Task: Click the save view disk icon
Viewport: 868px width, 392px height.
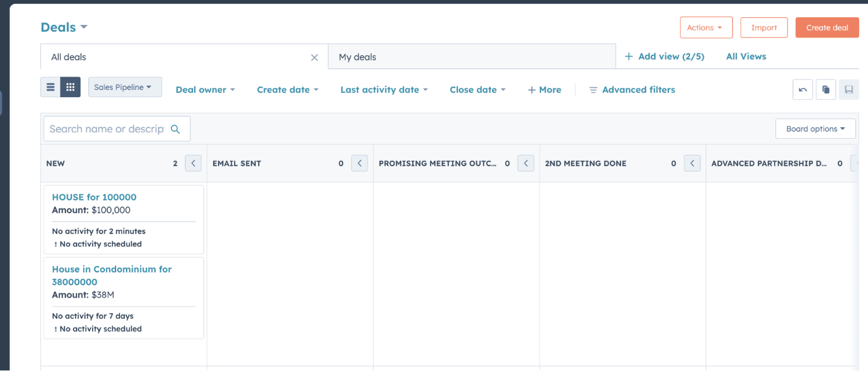Action: coord(849,89)
